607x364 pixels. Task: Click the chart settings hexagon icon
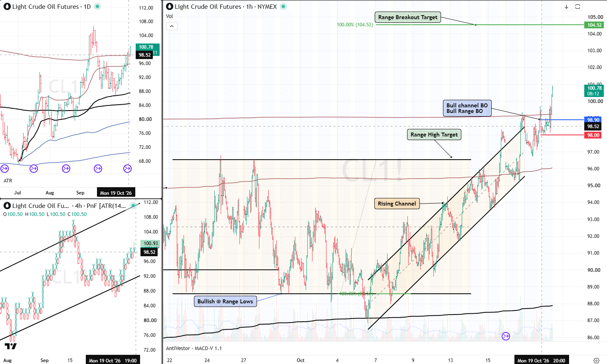[x=596, y=360]
